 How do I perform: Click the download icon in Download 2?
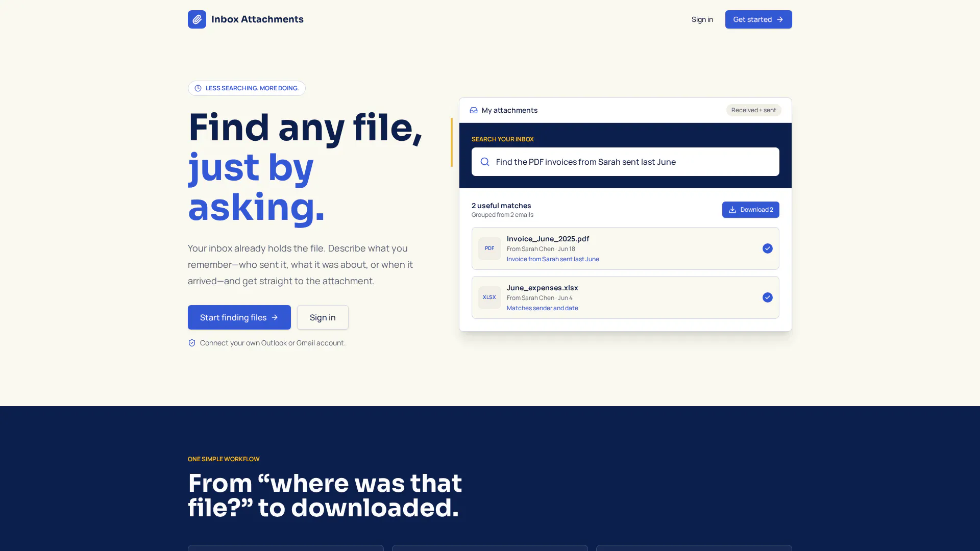point(732,210)
